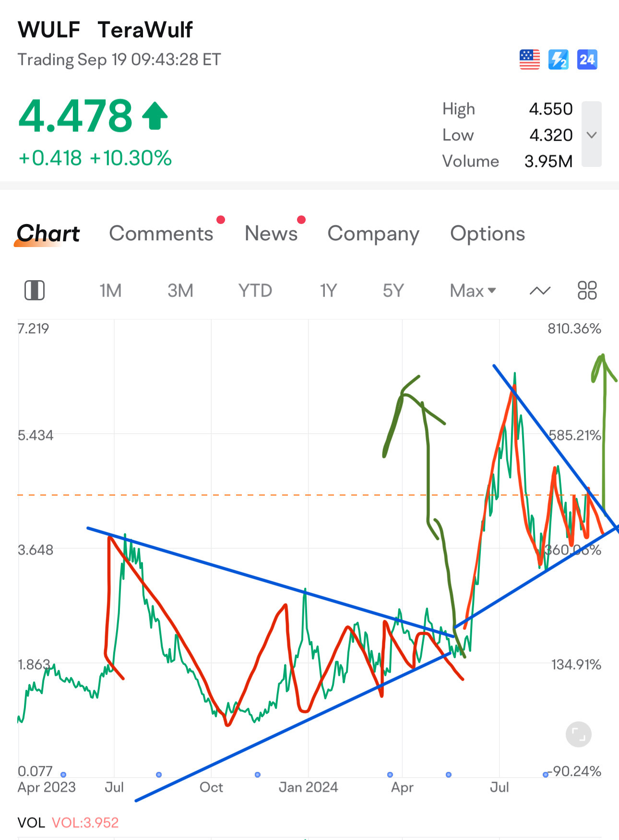Open the News tab
The width and height of the screenshot is (619, 840).
click(x=271, y=234)
